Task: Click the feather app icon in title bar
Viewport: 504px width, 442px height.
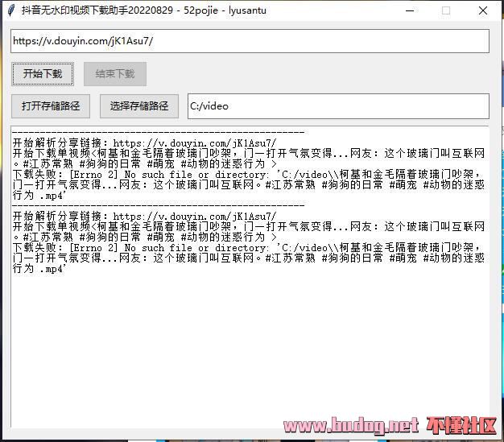Action: tap(10, 10)
